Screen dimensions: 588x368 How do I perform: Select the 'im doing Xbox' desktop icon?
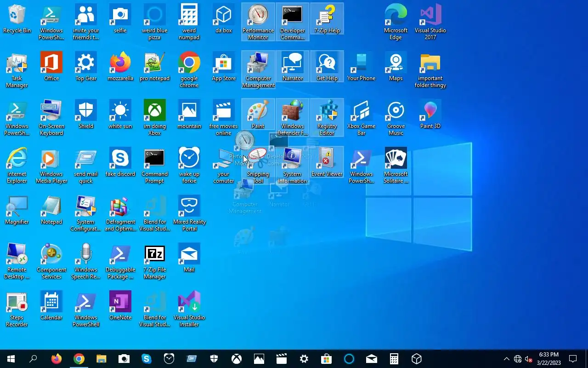point(155,118)
